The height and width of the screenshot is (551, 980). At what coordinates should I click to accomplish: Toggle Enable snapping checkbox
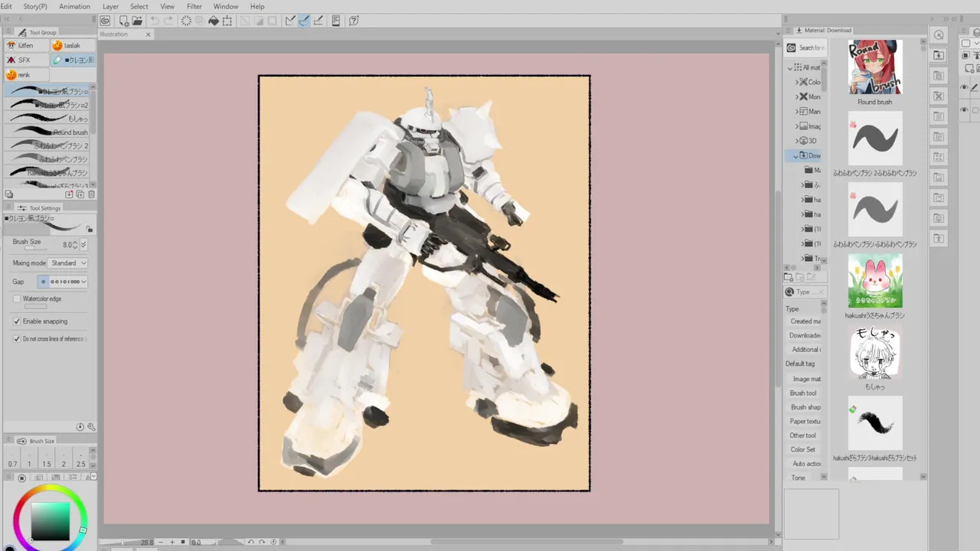point(17,321)
